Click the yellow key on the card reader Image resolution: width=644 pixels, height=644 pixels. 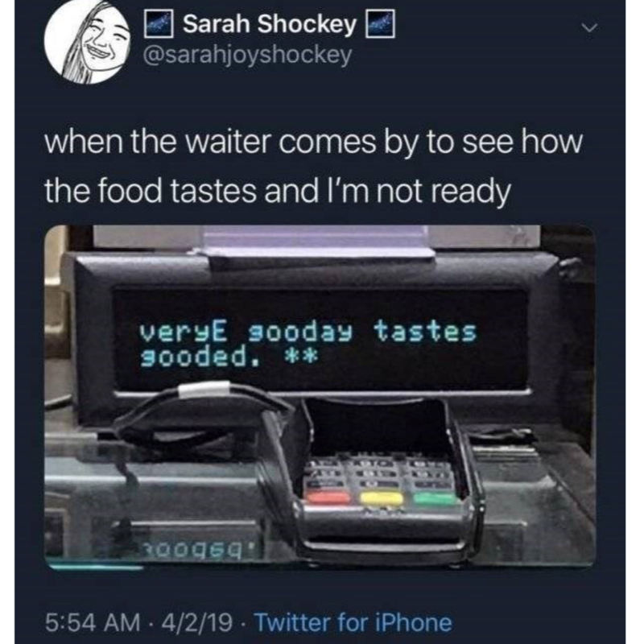click(381, 498)
